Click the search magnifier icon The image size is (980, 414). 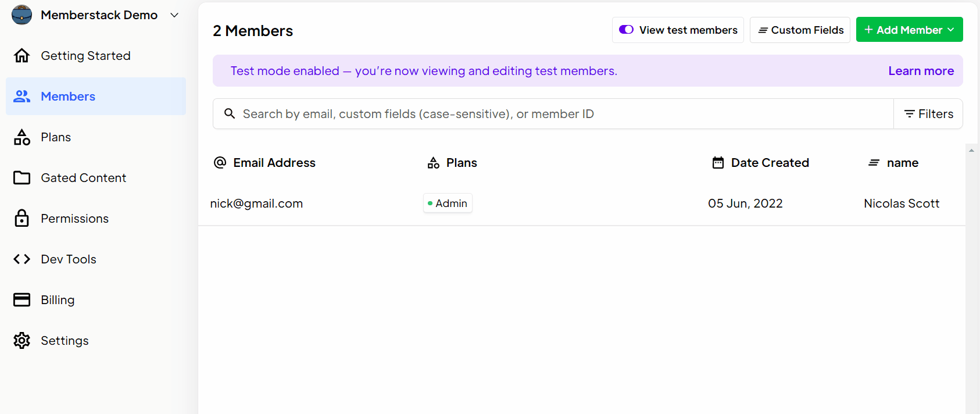(230, 113)
